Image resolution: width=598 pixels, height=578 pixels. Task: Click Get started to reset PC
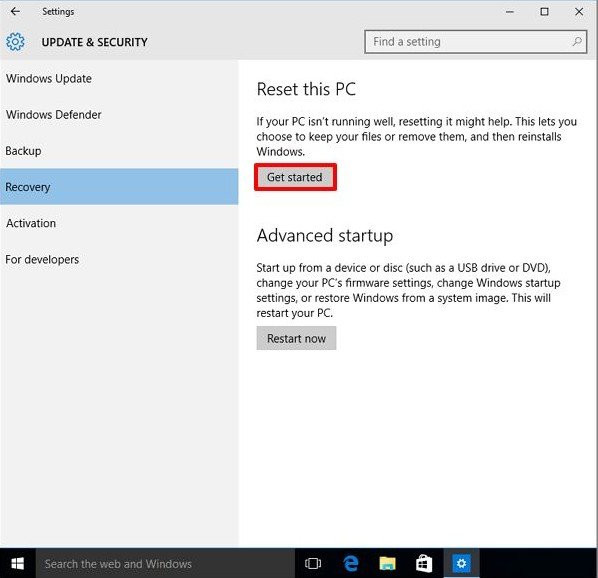(x=295, y=177)
